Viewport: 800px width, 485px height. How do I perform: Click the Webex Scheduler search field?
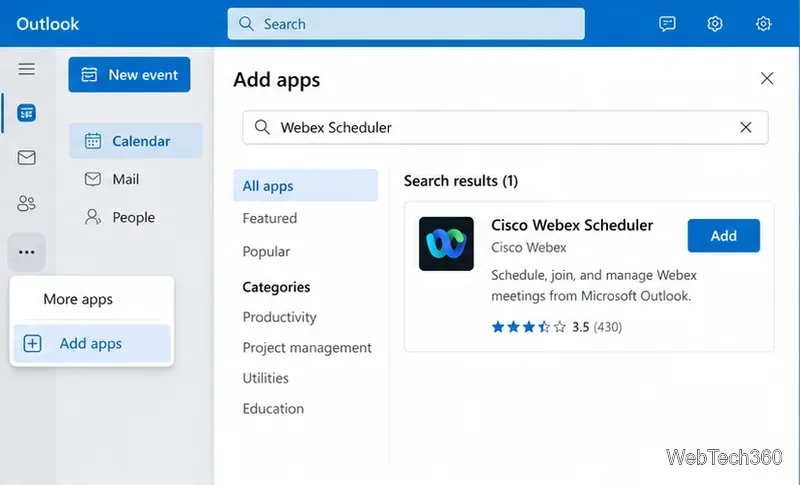505,127
